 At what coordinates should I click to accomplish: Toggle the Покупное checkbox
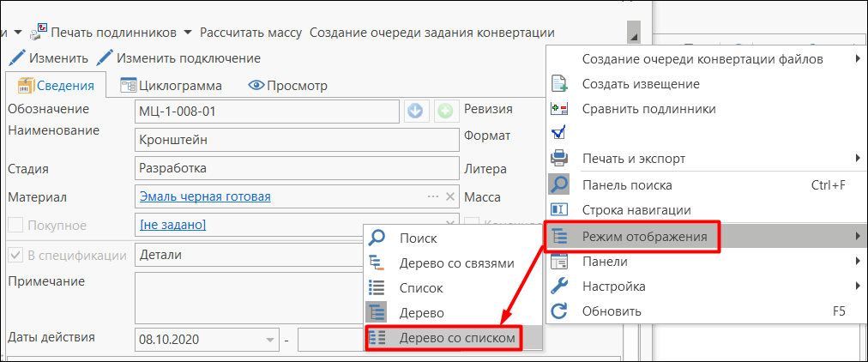(x=15, y=226)
